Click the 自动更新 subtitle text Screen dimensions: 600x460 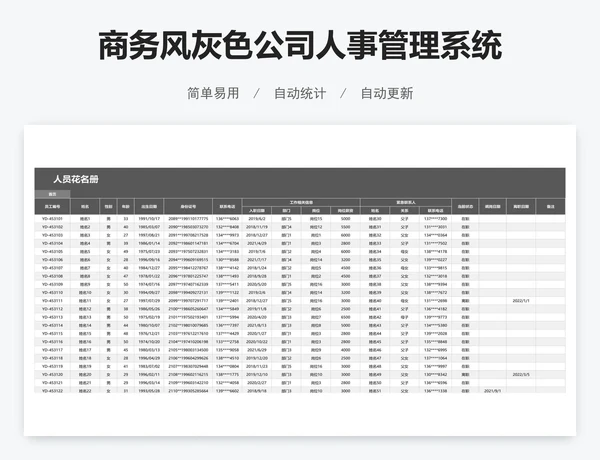[387, 93]
